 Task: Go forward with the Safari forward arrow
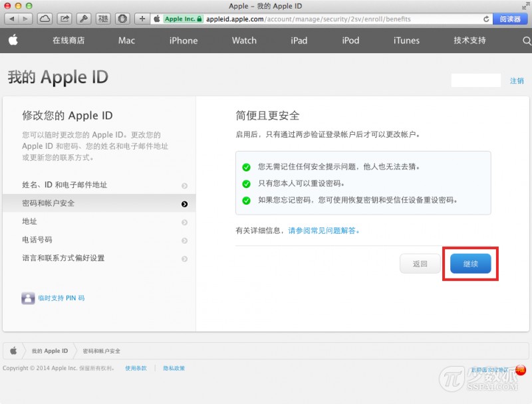[x=25, y=19]
